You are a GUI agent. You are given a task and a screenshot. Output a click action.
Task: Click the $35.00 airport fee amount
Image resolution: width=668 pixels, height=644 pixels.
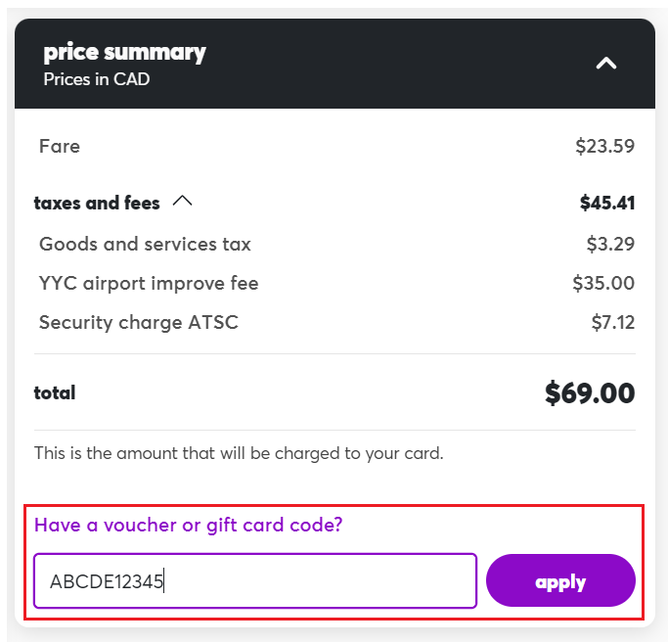point(603,284)
